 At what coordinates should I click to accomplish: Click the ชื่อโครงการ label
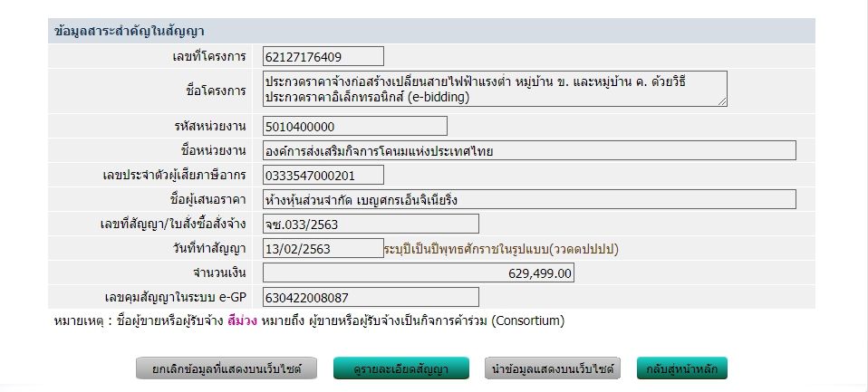pyautogui.click(x=216, y=91)
